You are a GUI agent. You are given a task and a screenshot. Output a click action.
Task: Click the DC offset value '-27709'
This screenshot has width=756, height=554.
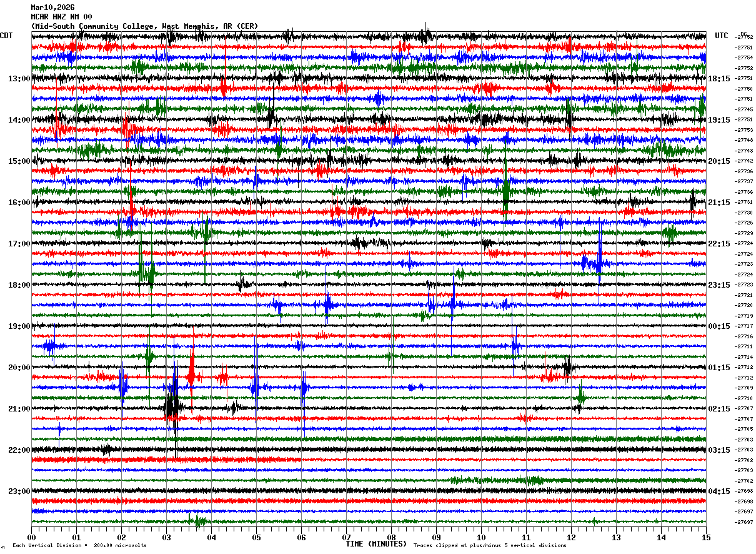pyautogui.click(x=744, y=388)
